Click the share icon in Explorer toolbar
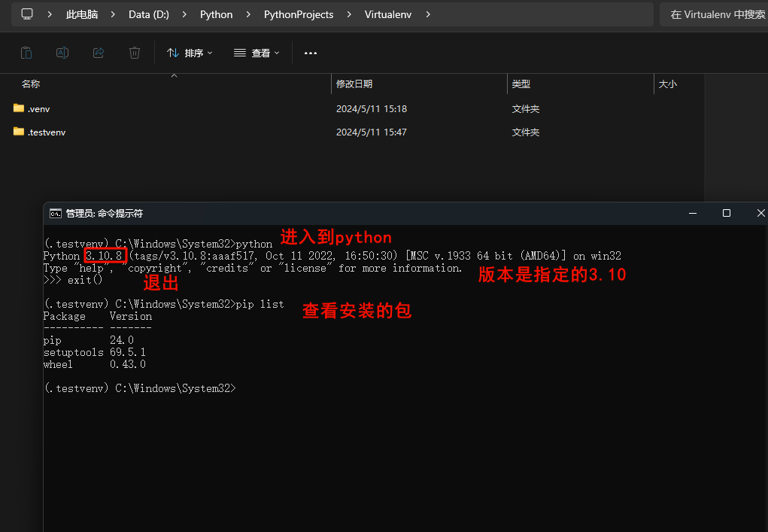 pos(99,53)
